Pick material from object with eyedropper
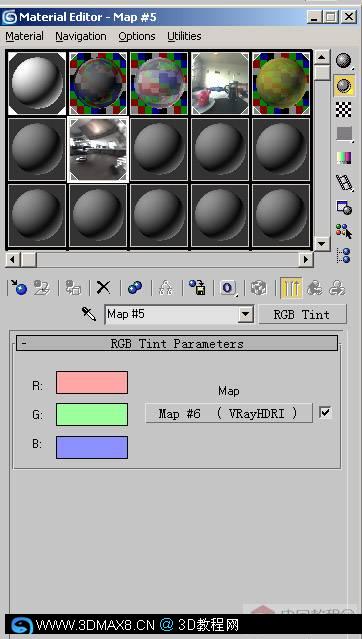 (x=89, y=314)
